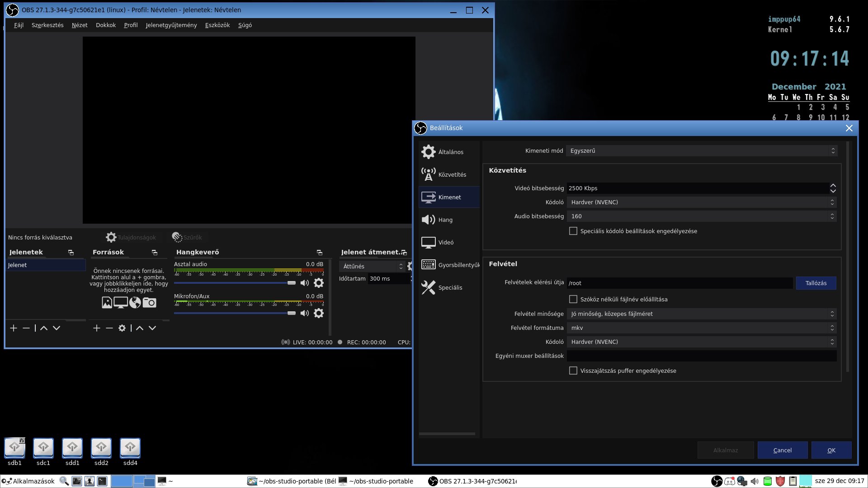
Task: Remove scene with minus in Jelenetek
Action: [26, 328]
